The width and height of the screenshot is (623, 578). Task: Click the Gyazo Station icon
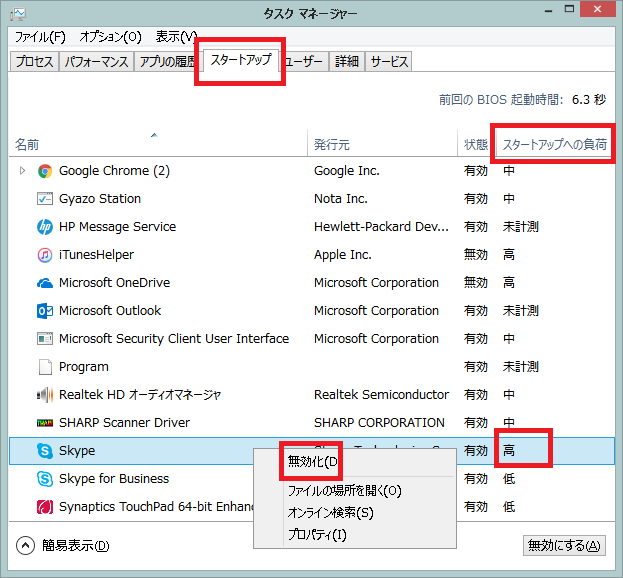pyautogui.click(x=45, y=199)
